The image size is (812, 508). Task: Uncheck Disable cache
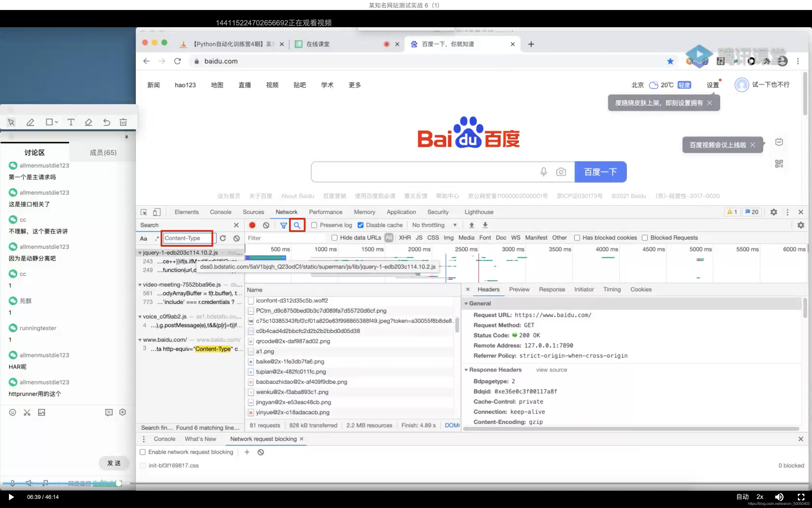click(360, 225)
